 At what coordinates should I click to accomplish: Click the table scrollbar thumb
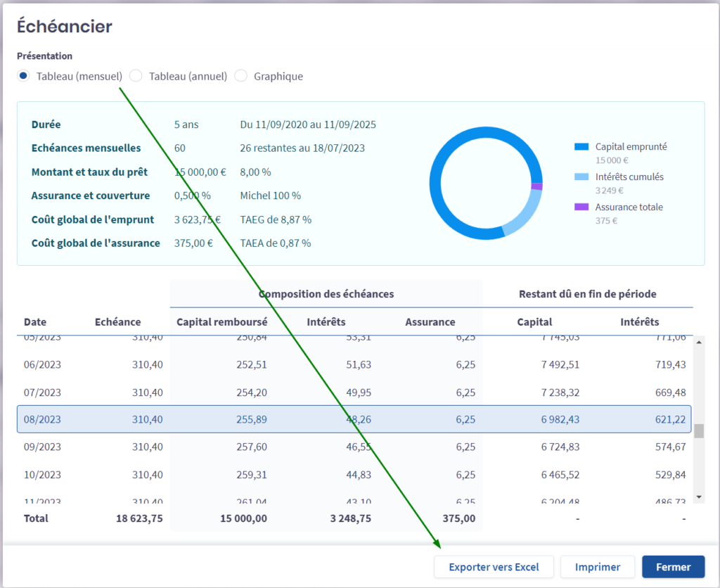pos(699,430)
